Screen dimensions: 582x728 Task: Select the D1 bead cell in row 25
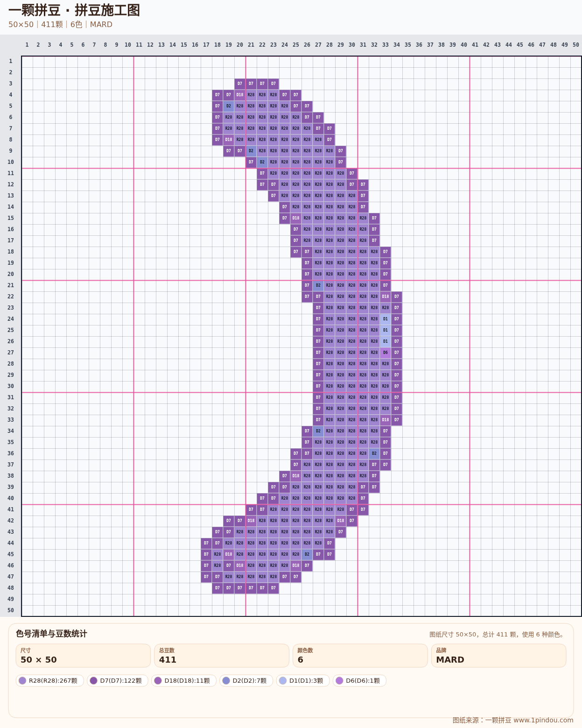[x=386, y=330]
